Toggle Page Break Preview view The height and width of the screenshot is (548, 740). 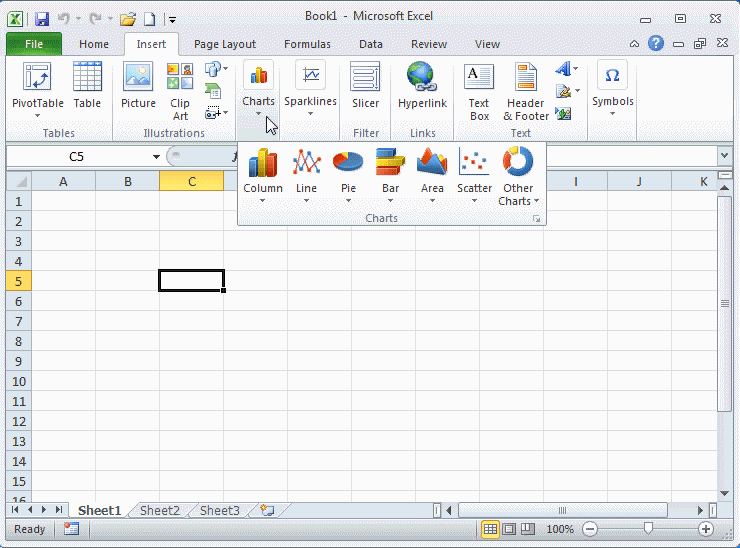point(527,529)
